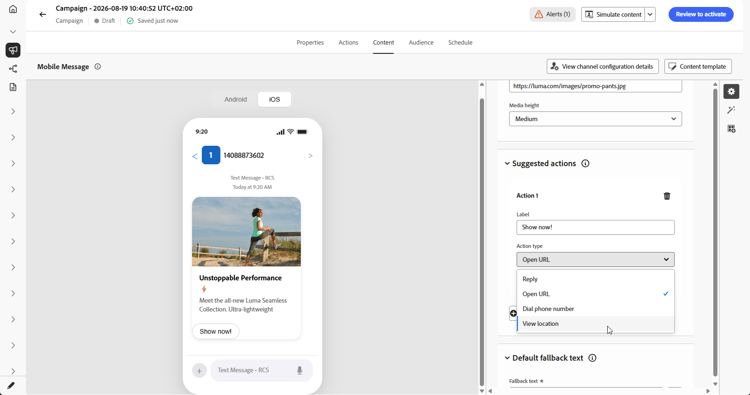Click the Label field containing Show now!
This screenshot has width=750, height=395.
point(595,227)
